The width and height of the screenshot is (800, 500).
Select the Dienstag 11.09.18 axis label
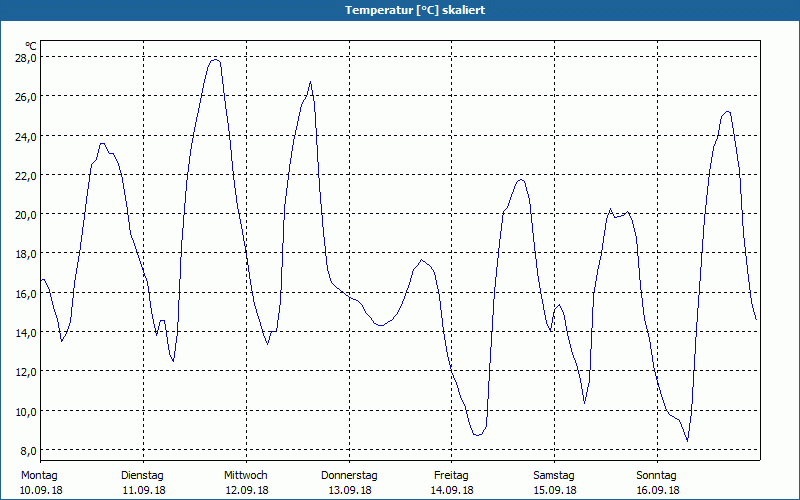click(x=143, y=483)
